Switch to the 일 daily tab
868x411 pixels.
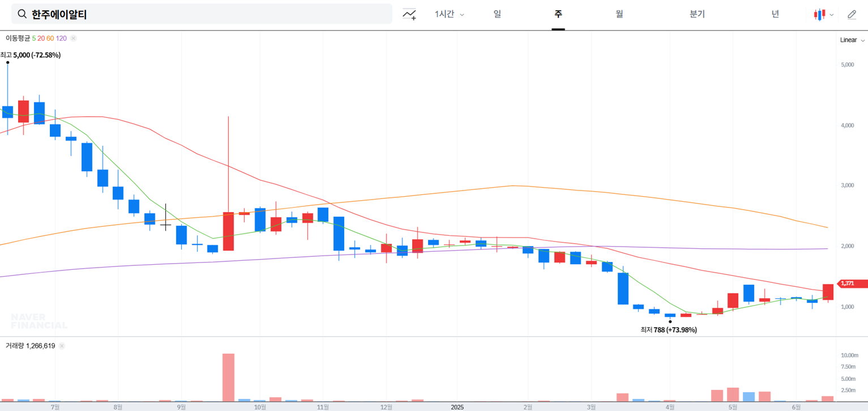pos(497,14)
